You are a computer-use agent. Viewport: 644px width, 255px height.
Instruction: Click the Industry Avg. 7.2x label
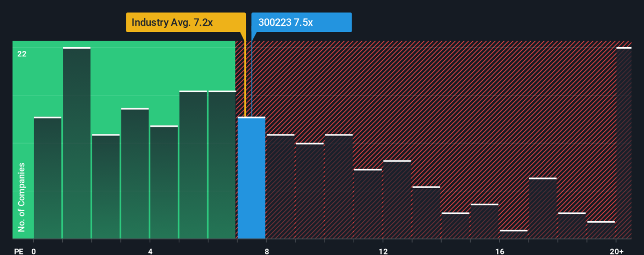click(x=186, y=23)
